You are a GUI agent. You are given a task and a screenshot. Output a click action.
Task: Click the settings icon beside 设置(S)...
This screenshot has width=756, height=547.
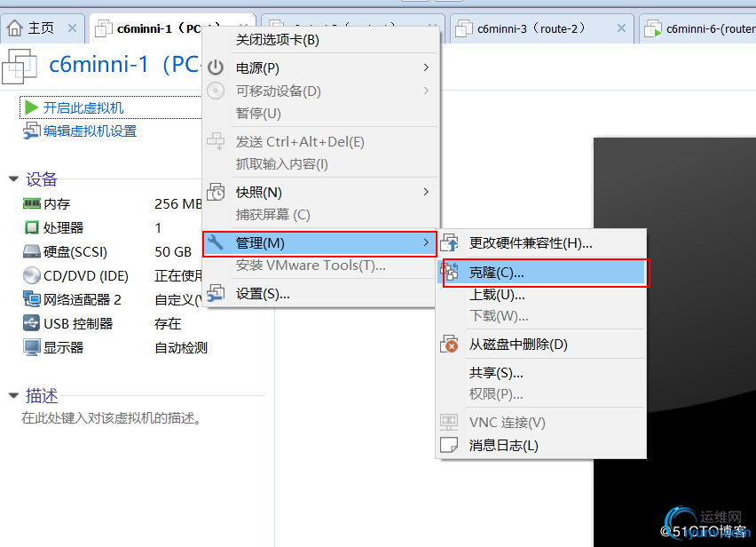pyautogui.click(x=216, y=293)
